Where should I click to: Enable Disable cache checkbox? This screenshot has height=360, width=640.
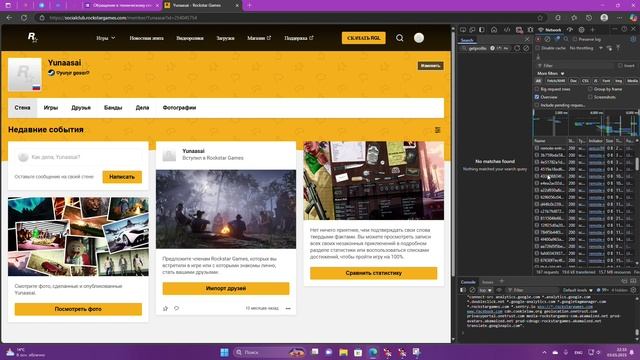(538, 48)
